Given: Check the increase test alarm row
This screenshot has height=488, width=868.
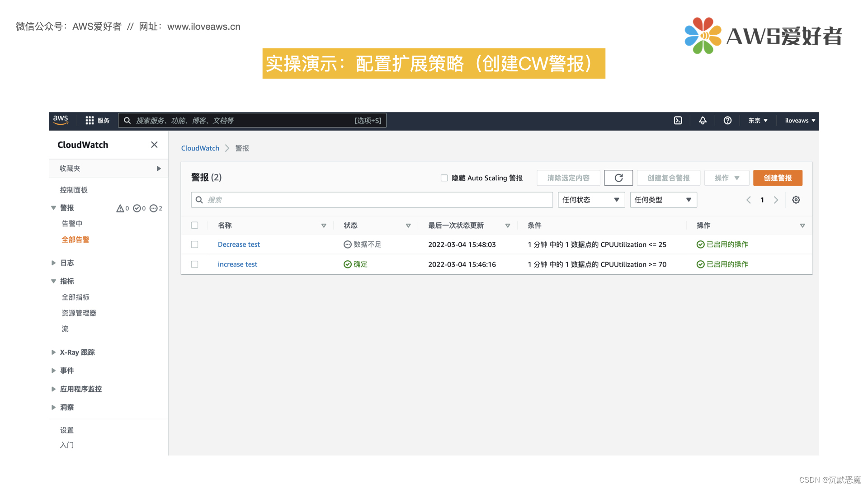Looking at the screenshot, I should click(195, 264).
